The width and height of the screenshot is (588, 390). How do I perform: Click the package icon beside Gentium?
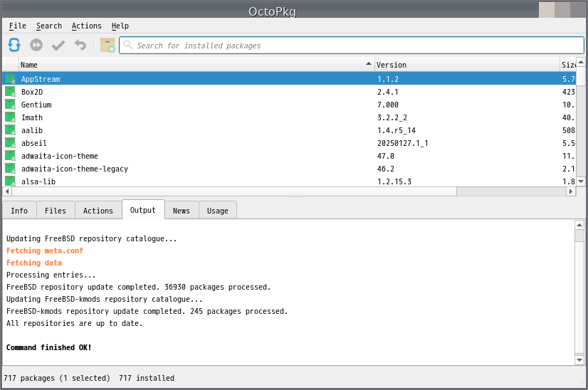tap(10, 104)
